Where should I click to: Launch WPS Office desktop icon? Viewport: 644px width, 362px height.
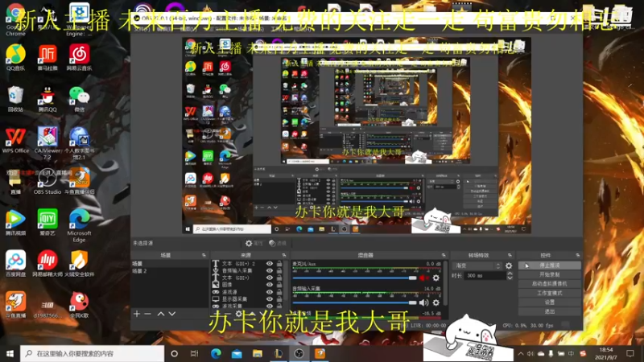(15, 140)
